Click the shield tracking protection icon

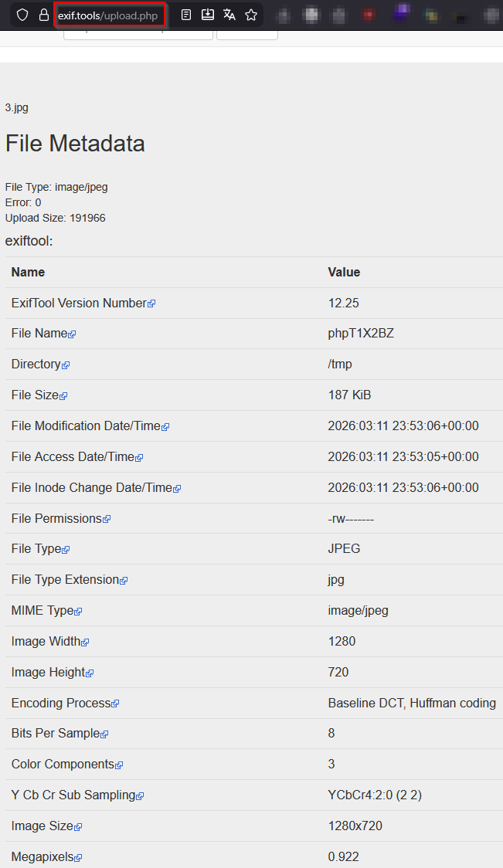pyautogui.click(x=22, y=15)
